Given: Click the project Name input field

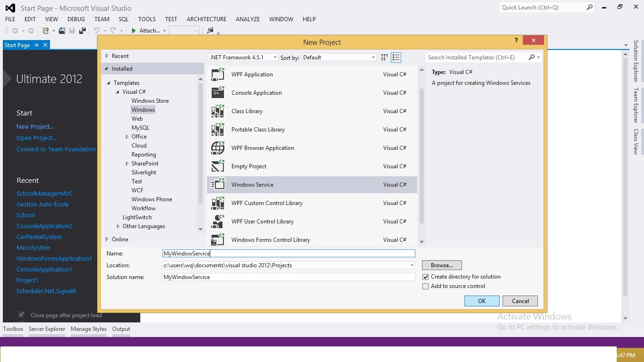Looking at the screenshot, I should pyautogui.click(x=289, y=254).
